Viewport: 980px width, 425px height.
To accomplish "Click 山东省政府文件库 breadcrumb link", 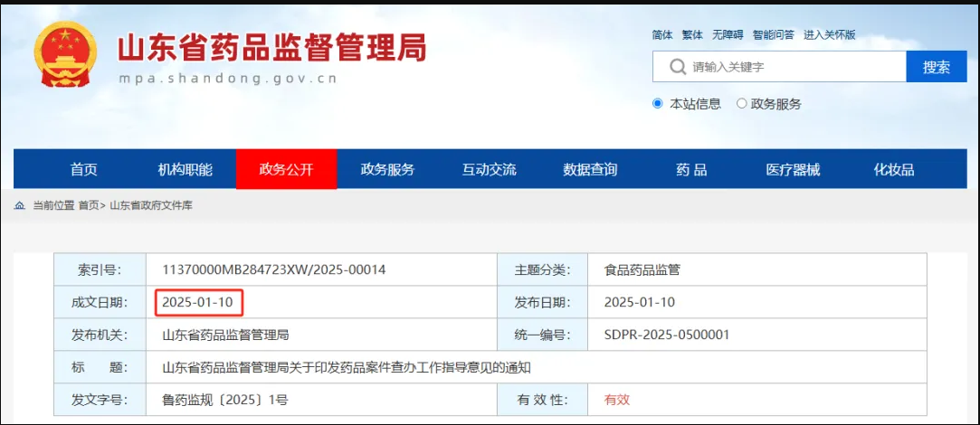I will pyautogui.click(x=151, y=205).
